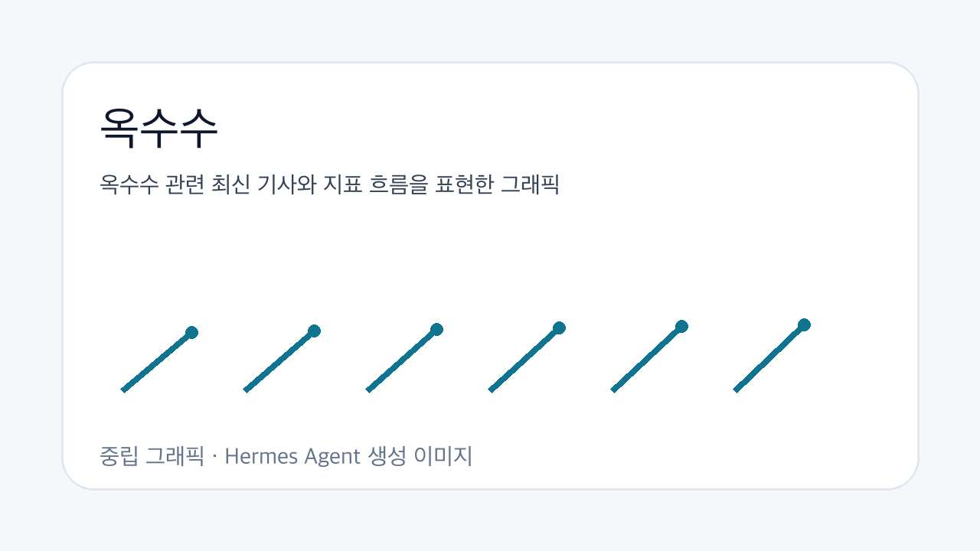Click the large 옥수수 title heading
Screen dimensions: 980x551
point(159,128)
